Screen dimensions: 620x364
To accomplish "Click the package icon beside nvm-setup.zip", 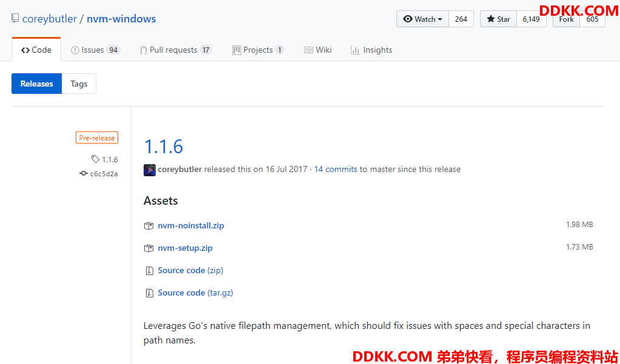I will pos(148,248).
